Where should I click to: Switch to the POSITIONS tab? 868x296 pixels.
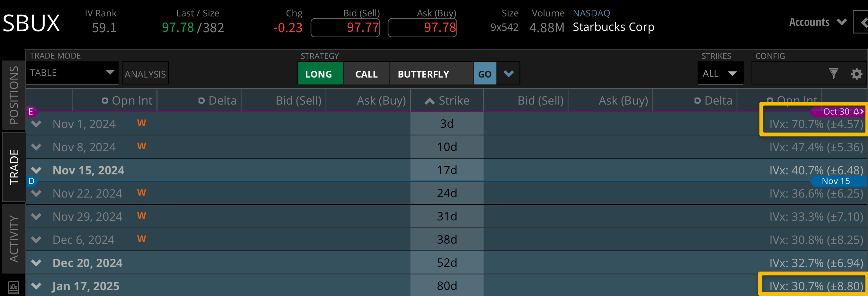(14, 95)
